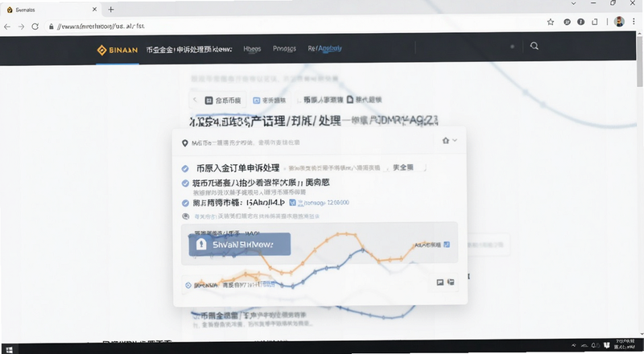Bookmark this page with the star icon
This screenshot has width=644, height=354.
[551, 23]
